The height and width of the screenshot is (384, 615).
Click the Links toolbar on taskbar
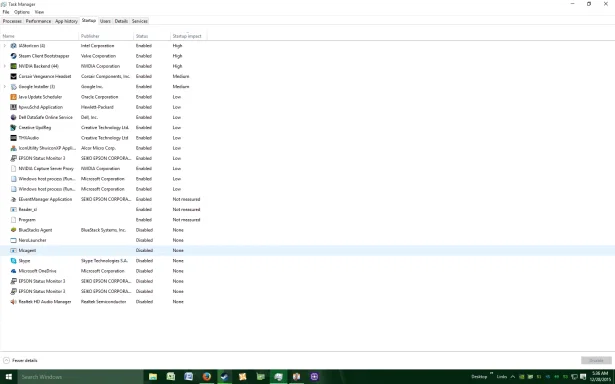point(502,377)
